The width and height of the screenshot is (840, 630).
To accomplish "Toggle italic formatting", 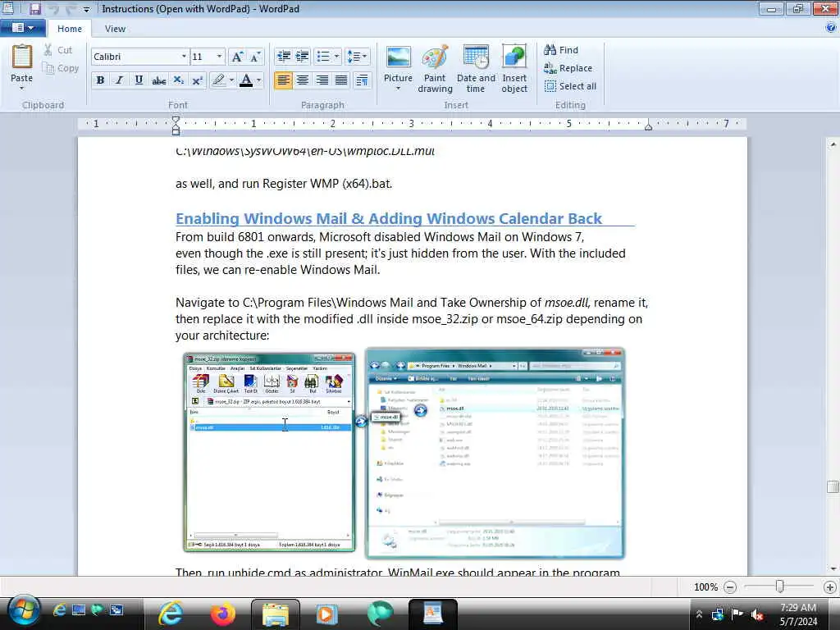I will click(x=120, y=80).
